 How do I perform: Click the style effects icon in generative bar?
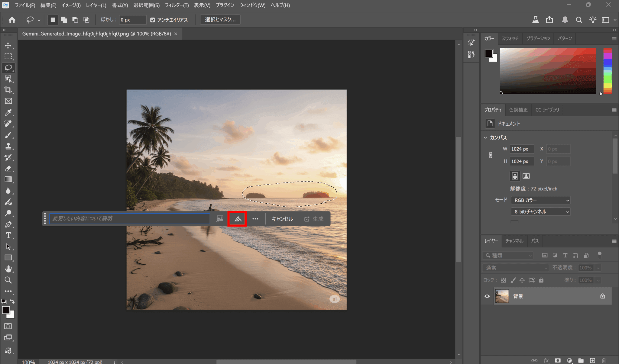click(x=238, y=219)
